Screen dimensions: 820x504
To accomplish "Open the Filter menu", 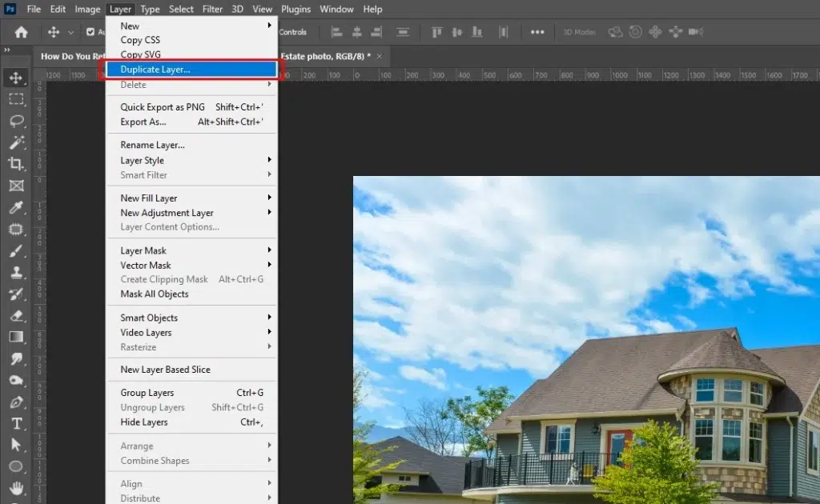I will point(212,9).
